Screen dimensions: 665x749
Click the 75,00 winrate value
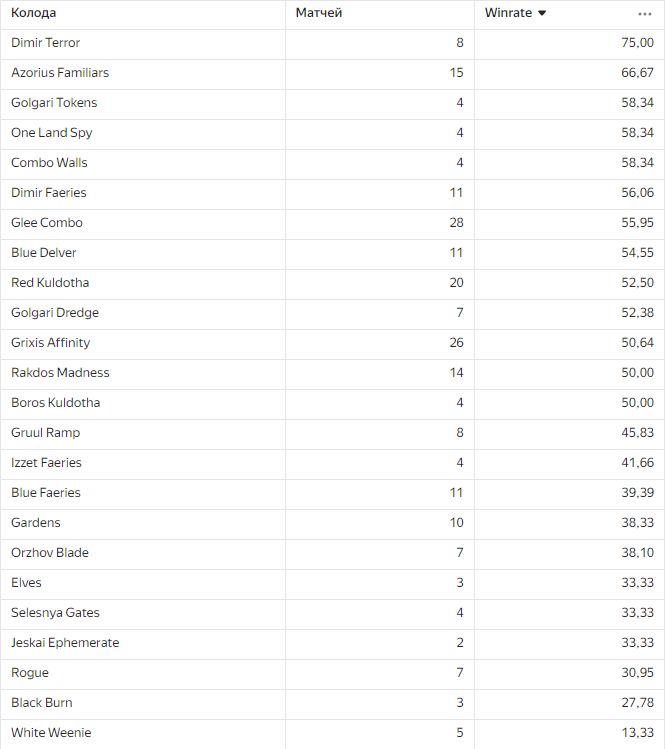(x=637, y=43)
